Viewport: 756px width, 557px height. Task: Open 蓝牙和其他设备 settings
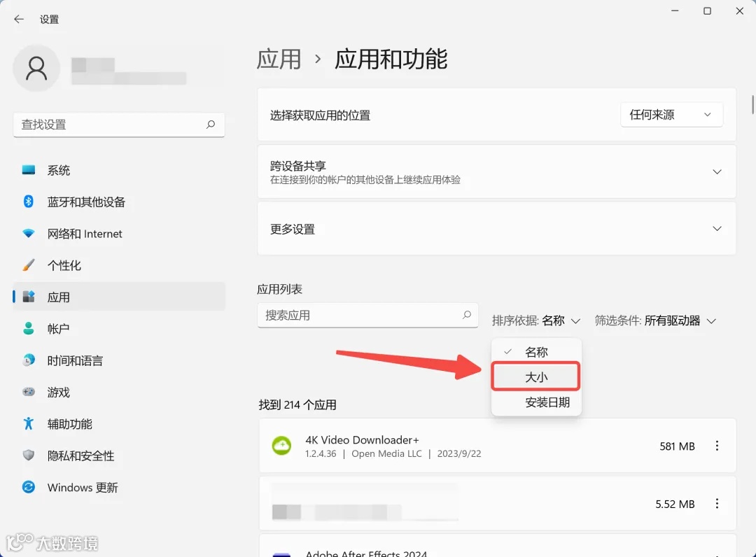(x=118, y=202)
